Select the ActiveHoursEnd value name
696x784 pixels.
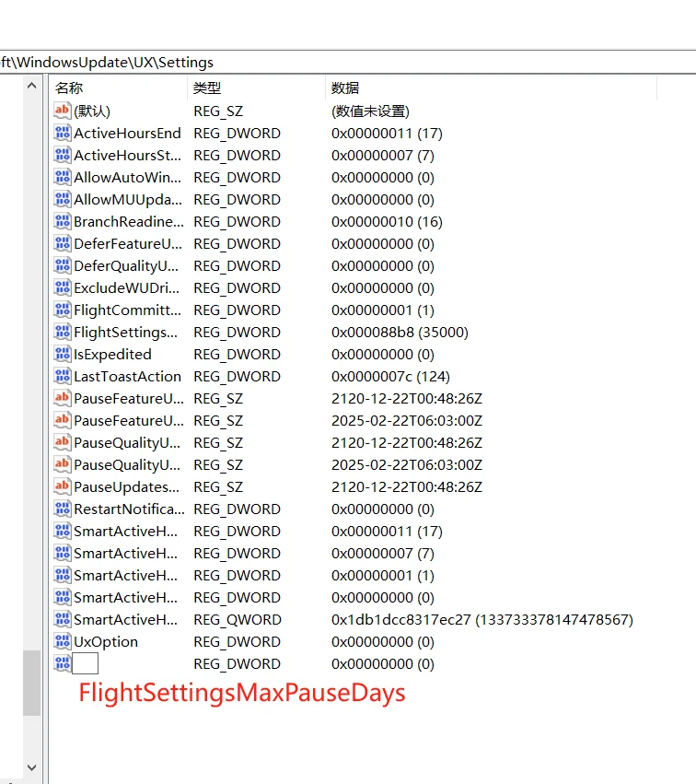coord(127,133)
